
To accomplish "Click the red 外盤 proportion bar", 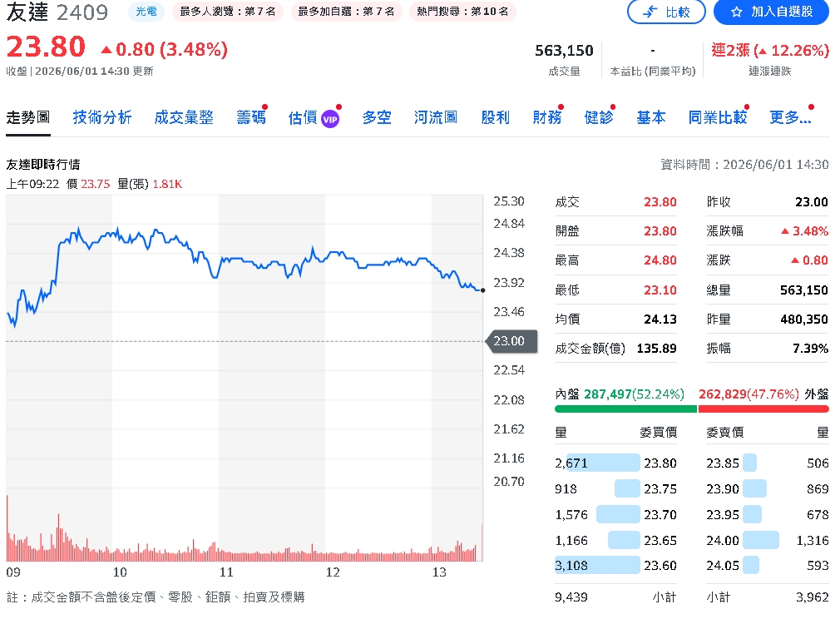I will tap(763, 409).
